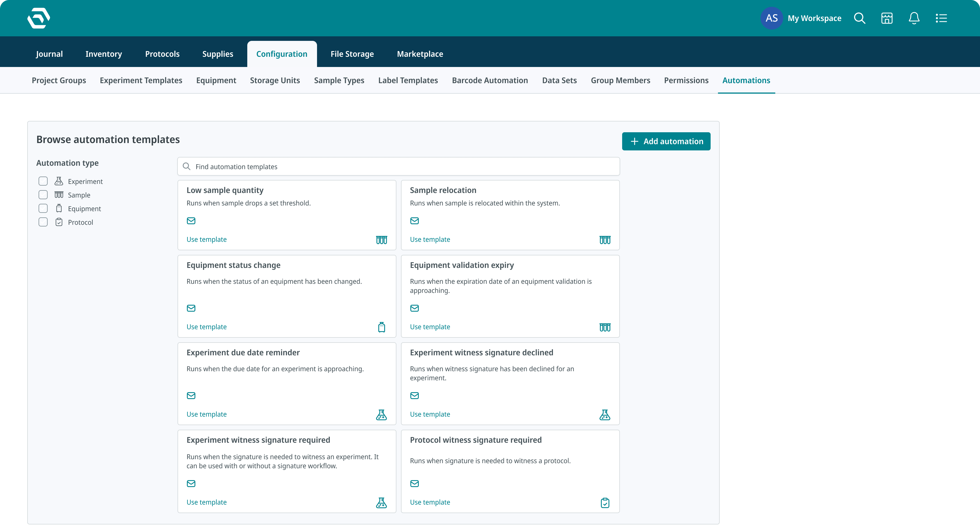Screen dimensions: 980x529
Task: Check the Sample automation type checkbox
Action: [43, 195]
